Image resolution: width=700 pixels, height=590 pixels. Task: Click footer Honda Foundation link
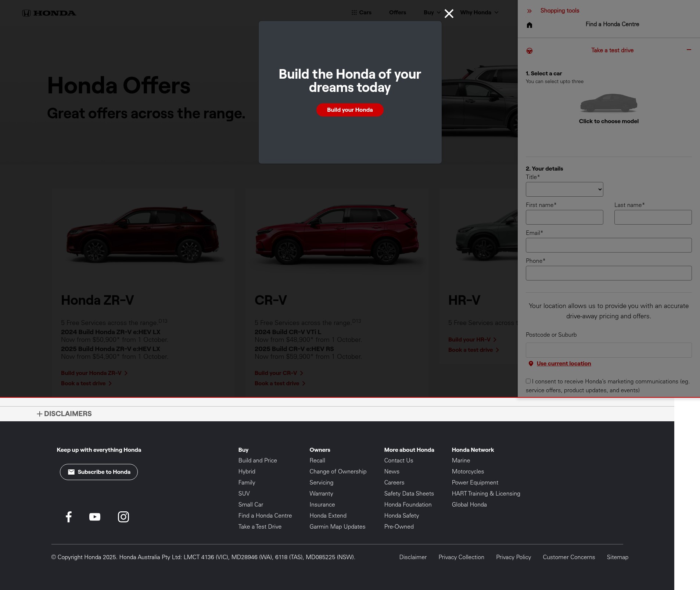(x=408, y=505)
